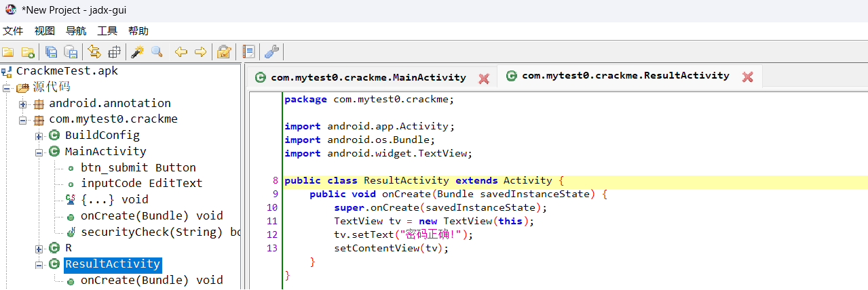Click class icon on ResultActivity tab
The height and width of the screenshot is (290, 868).
512,76
